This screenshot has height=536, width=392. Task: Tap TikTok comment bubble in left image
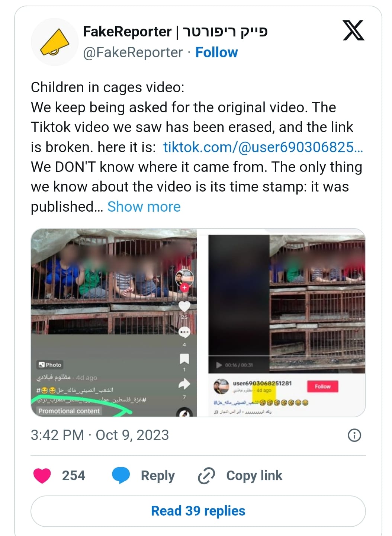pyautogui.click(x=184, y=332)
